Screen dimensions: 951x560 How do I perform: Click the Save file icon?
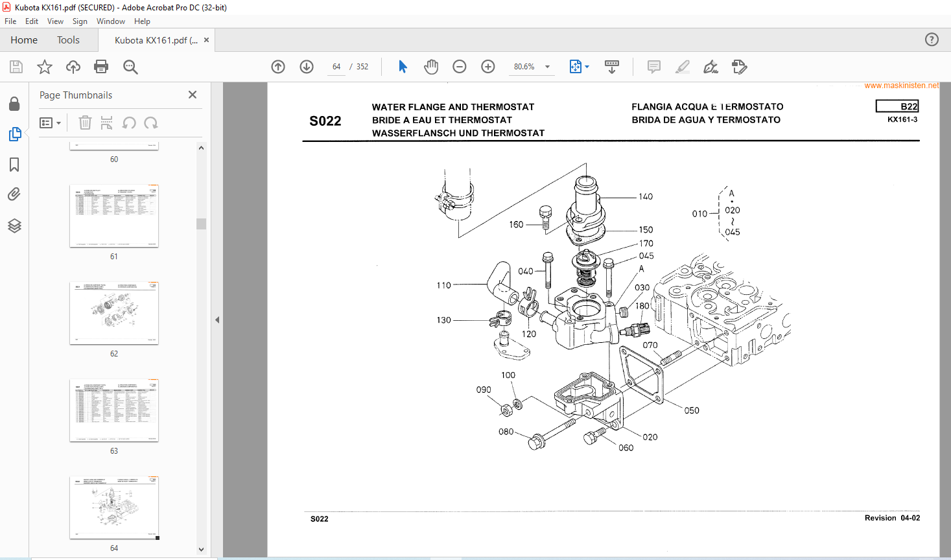[x=16, y=67]
